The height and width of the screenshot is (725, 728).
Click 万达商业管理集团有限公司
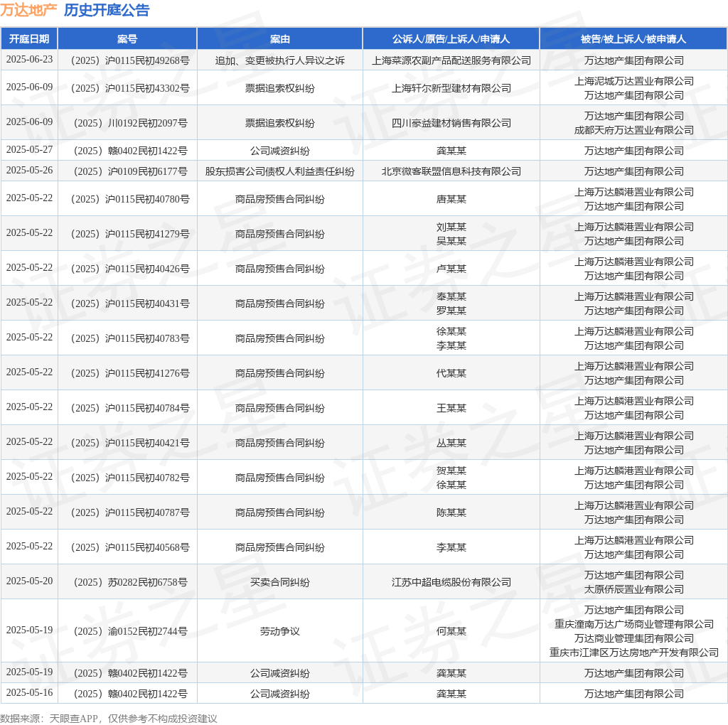pos(633,639)
